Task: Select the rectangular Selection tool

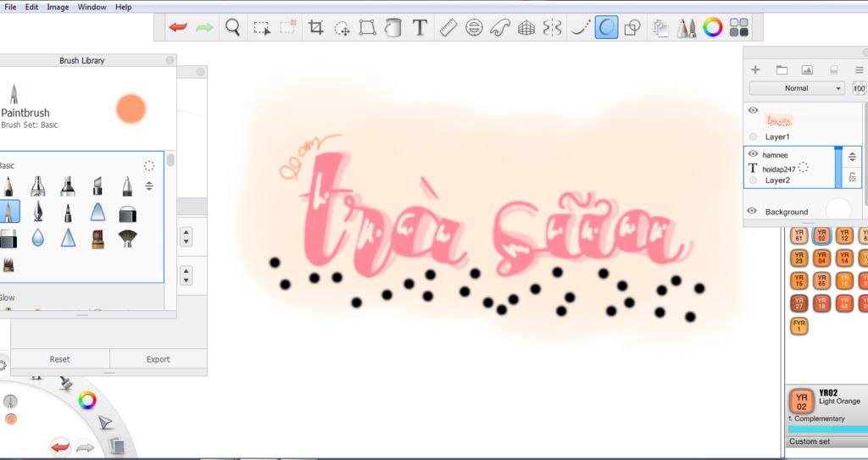Action: (261, 28)
